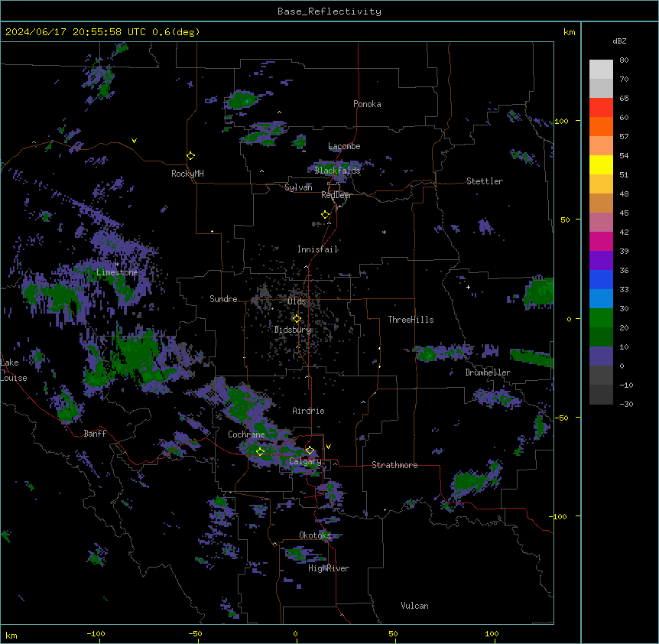This screenshot has height=644, width=659.
Task: Select the Strathmore city label
Action: tap(394, 465)
